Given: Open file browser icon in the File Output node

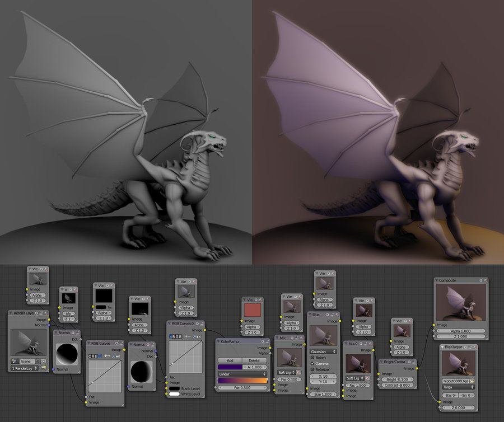Looking at the screenshot, I should point(472,381).
